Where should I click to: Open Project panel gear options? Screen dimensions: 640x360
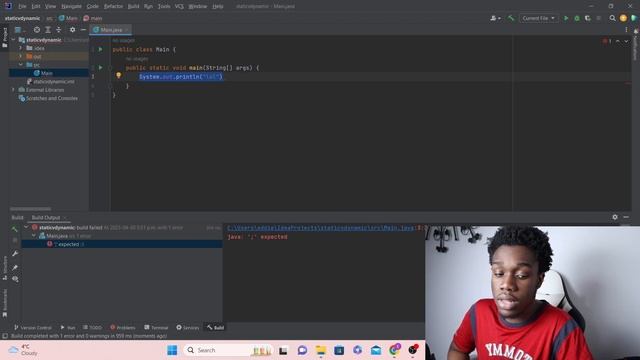pos(72,30)
